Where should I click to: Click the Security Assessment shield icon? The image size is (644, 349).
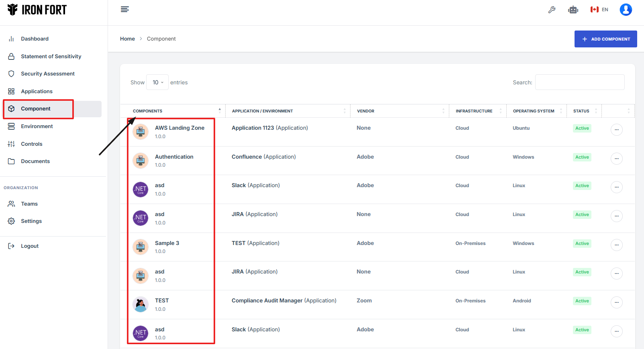click(x=11, y=74)
